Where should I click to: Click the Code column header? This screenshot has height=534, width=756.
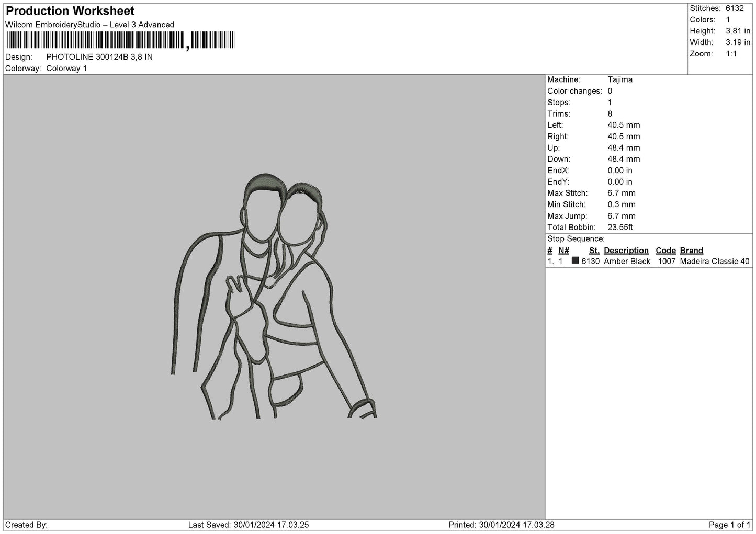665,251
